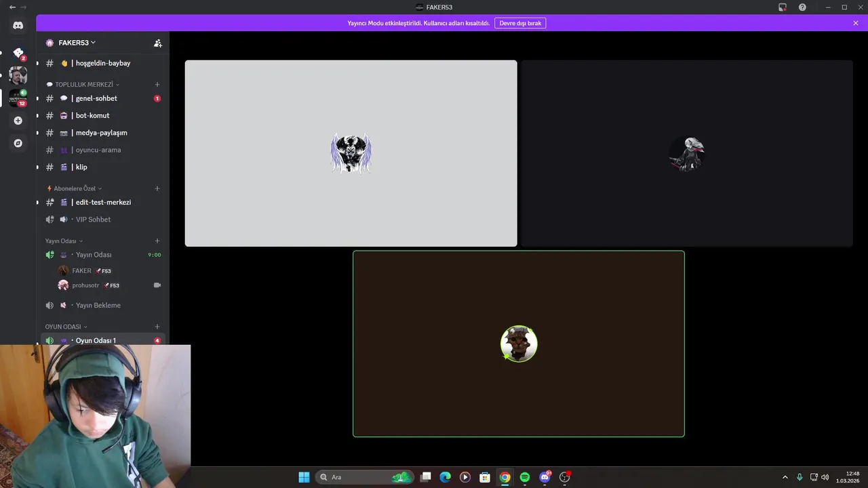
Task: Open the hoşgeldin-baybay channel
Action: coord(103,63)
